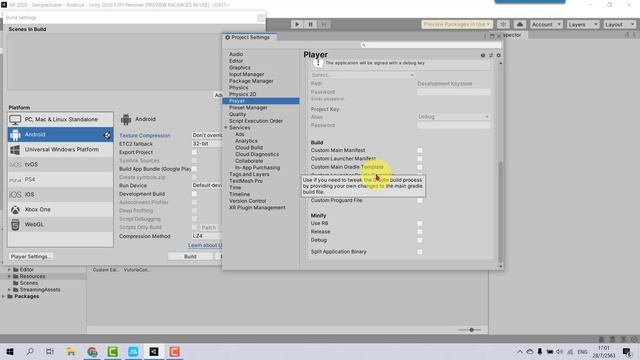640x360 pixels.
Task: Open the Compression Method dropdown
Action: tap(207, 236)
